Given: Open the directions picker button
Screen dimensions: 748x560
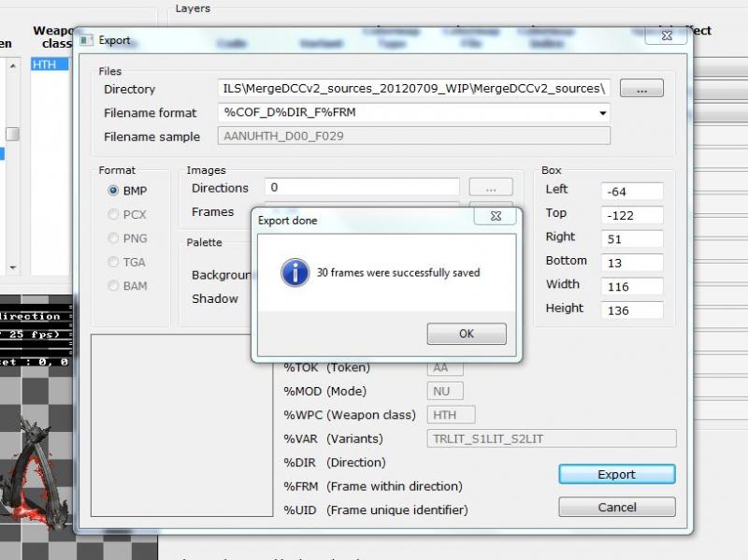Looking at the screenshot, I should pyautogui.click(x=491, y=187).
